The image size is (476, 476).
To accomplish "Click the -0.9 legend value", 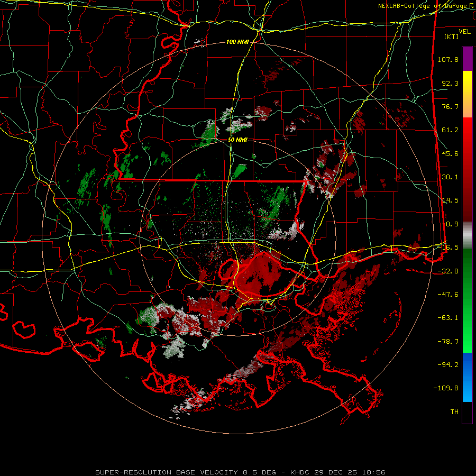I will point(450,224).
